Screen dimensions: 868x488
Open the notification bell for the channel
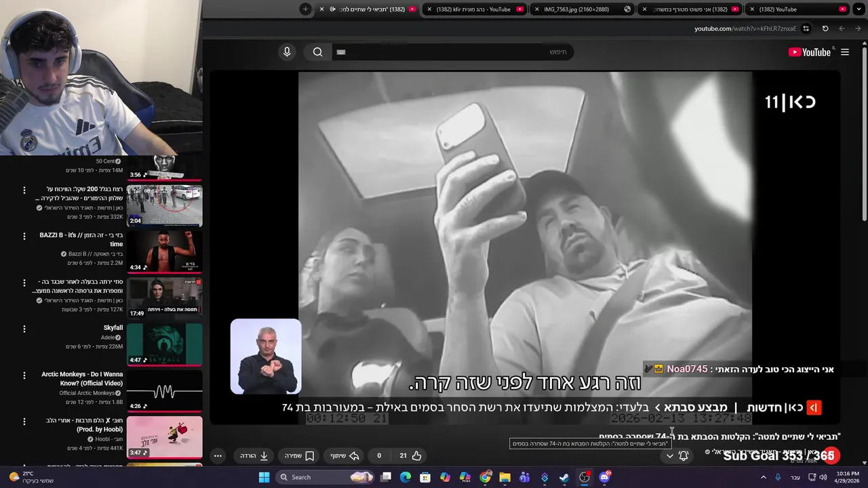(x=684, y=456)
